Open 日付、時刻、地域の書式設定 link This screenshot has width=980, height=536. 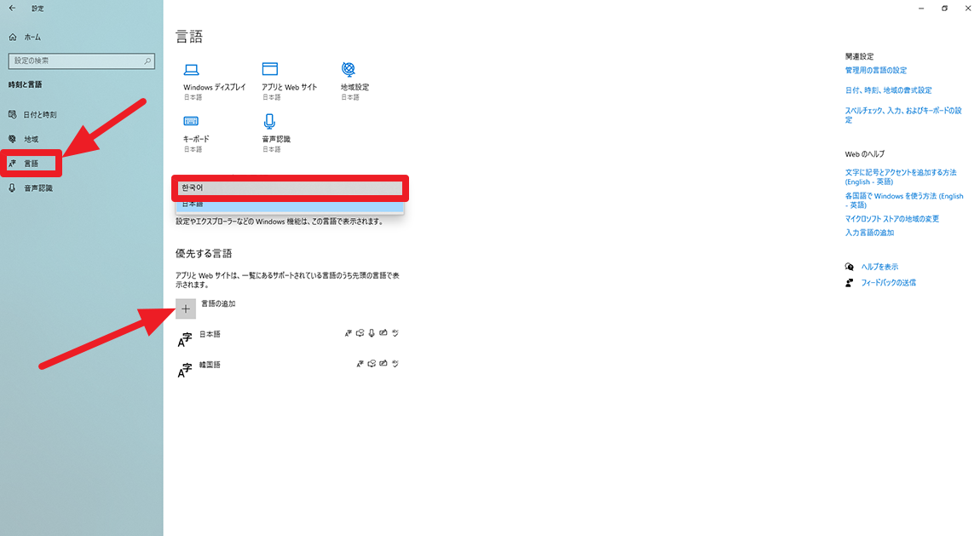tap(888, 90)
